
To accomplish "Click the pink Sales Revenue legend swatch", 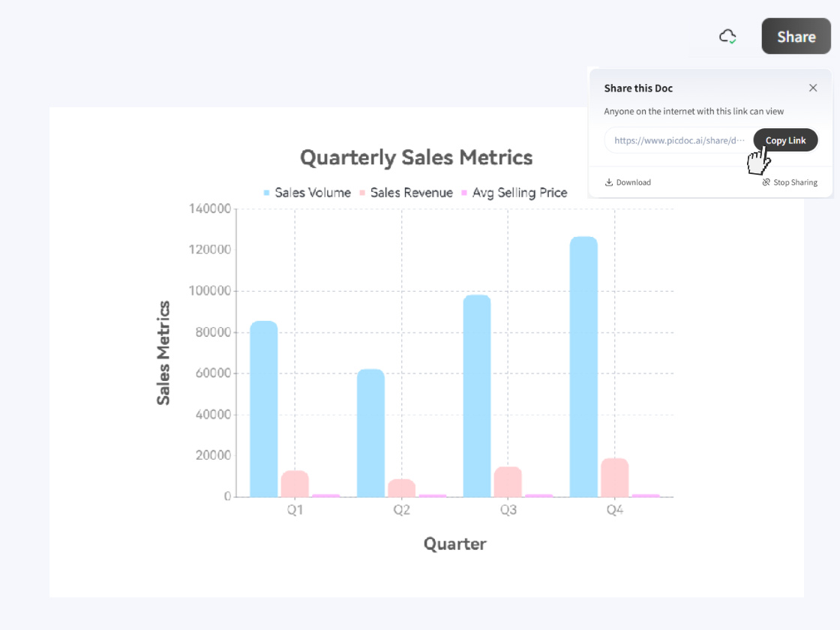I will [x=363, y=193].
